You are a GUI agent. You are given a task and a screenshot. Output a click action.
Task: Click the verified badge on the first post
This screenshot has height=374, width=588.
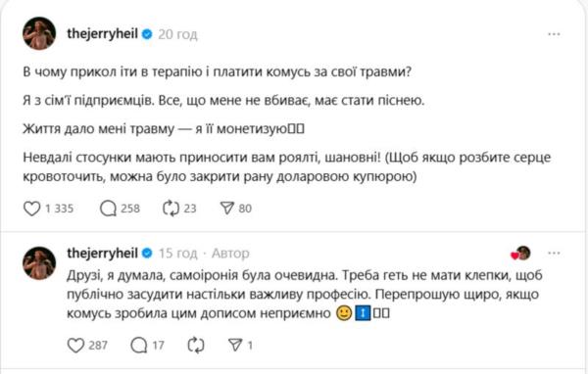point(147,34)
